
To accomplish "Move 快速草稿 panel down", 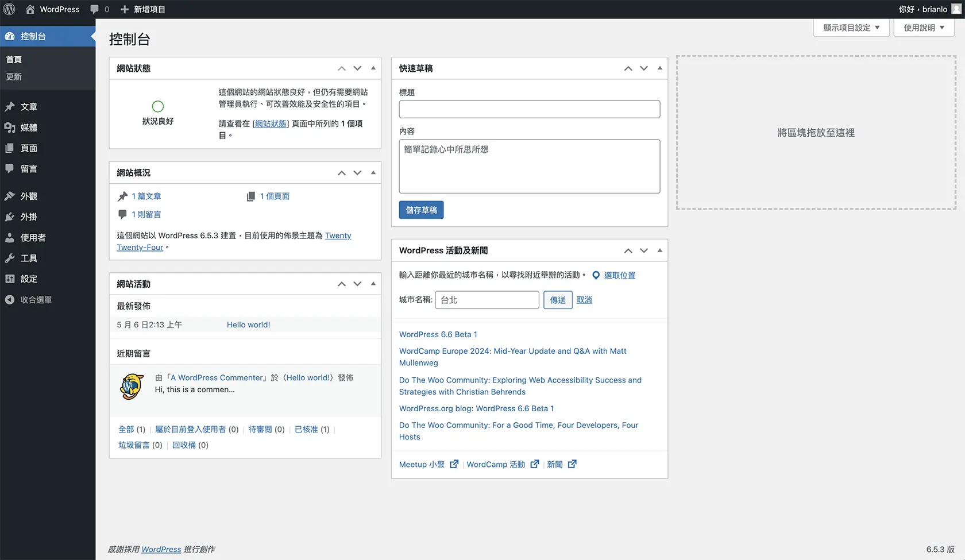I will (x=644, y=68).
